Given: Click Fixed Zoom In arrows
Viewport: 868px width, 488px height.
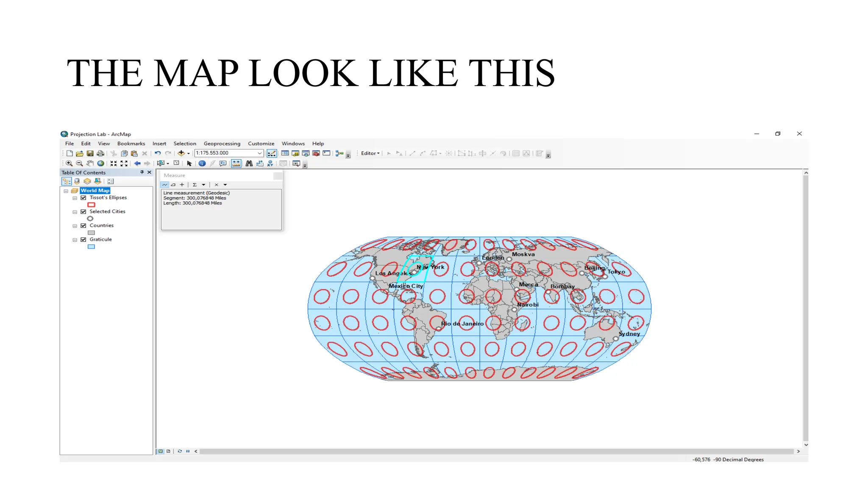Looking at the screenshot, I should pyautogui.click(x=114, y=164).
